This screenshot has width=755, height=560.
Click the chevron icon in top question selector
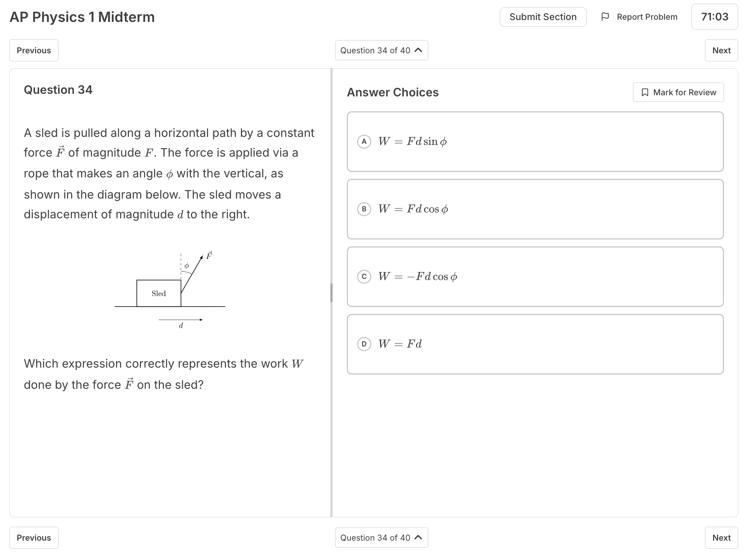(x=419, y=50)
